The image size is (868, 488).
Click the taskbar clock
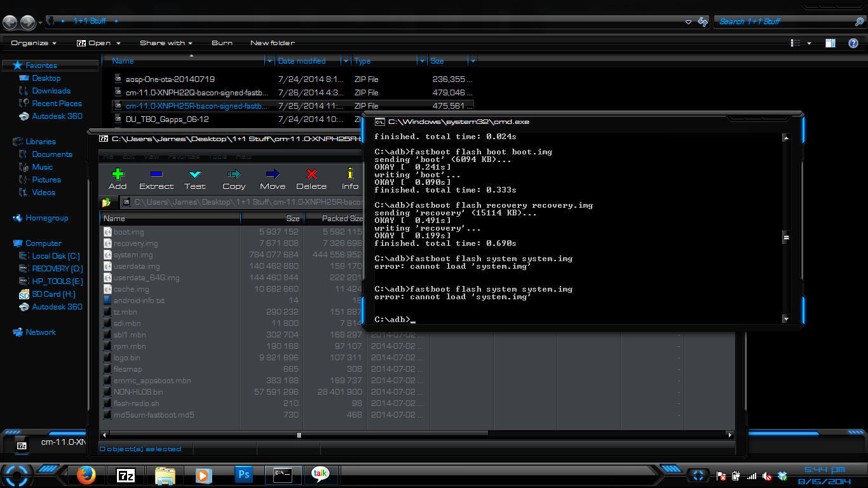coord(824,475)
